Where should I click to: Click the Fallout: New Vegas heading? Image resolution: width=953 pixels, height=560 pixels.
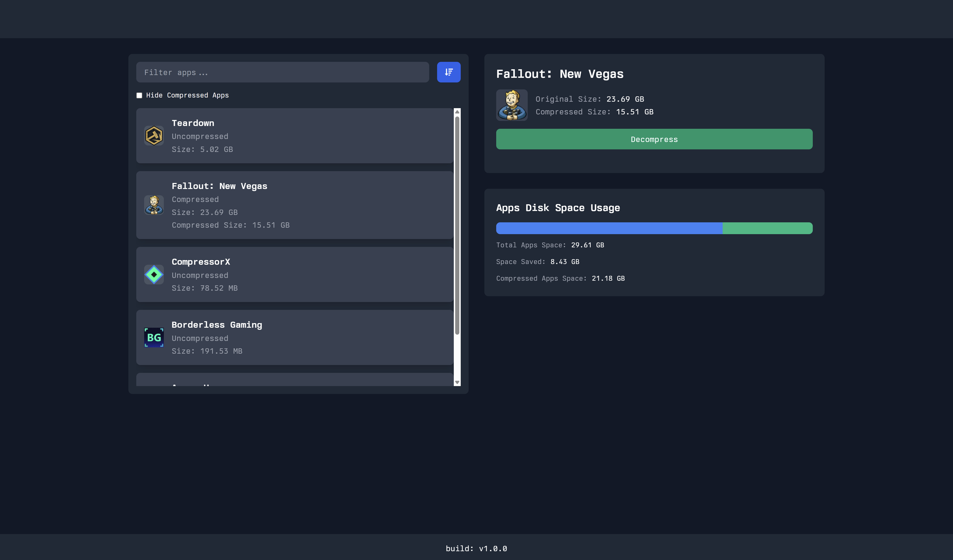[x=560, y=74]
